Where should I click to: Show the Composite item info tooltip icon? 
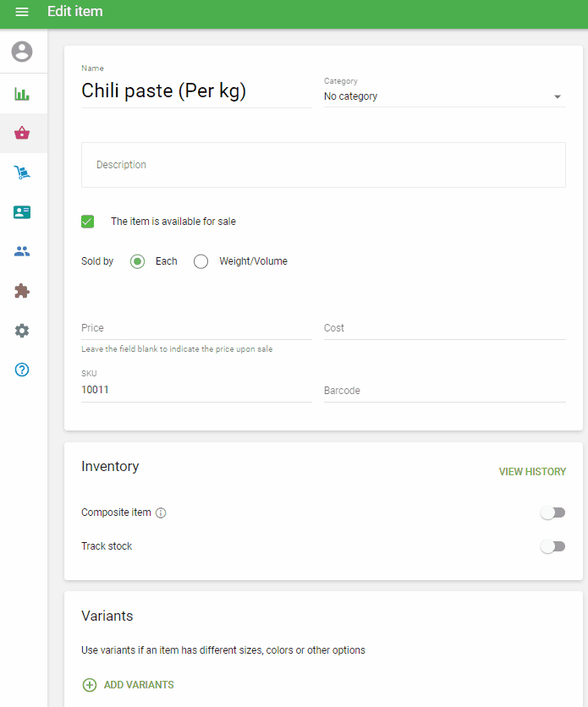click(x=162, y=512)
